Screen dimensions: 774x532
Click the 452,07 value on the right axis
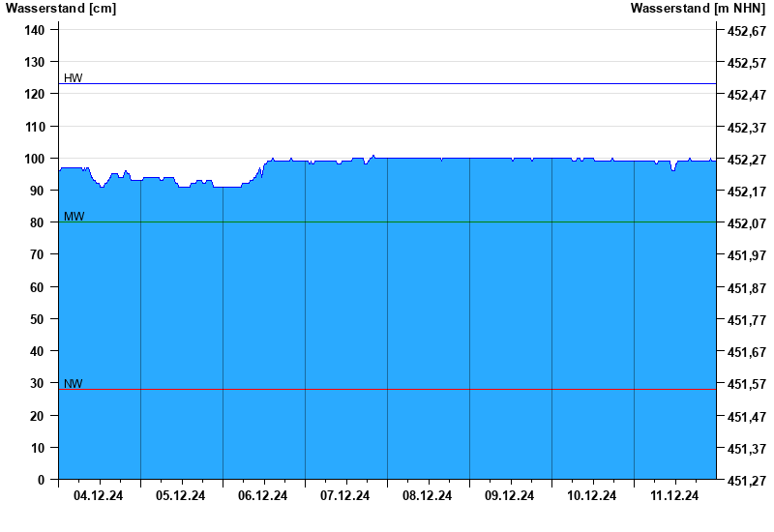[x=746, y=223]
